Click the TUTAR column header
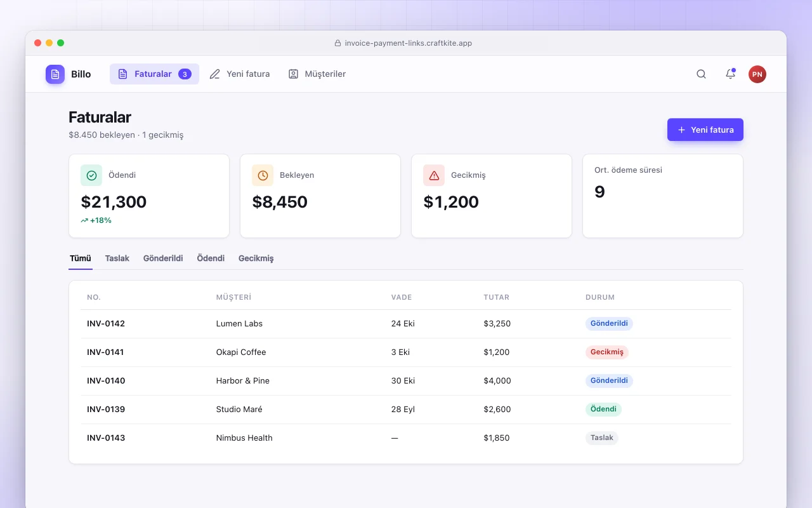Screen dimensions: 812x508 coord(497,297)
